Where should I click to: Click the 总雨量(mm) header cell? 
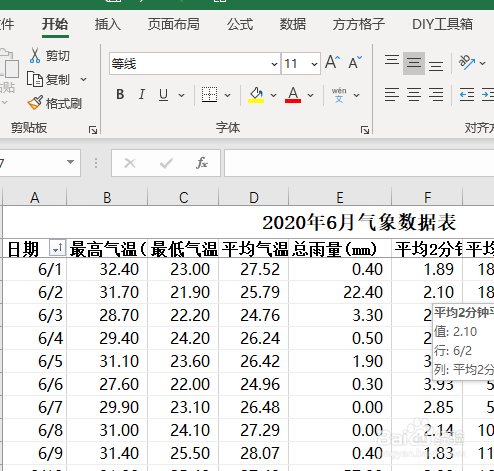(x=340, y=249)
